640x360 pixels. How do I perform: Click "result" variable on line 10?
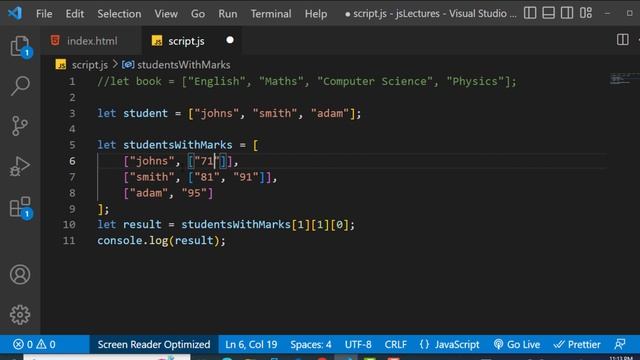click(142, 224)
